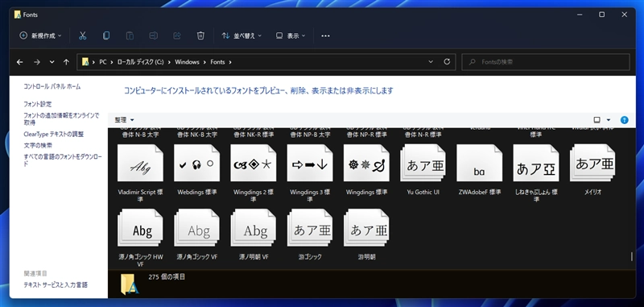Click the Cut scissors icon
Screen dimensions: 644x307
[83, 35]
